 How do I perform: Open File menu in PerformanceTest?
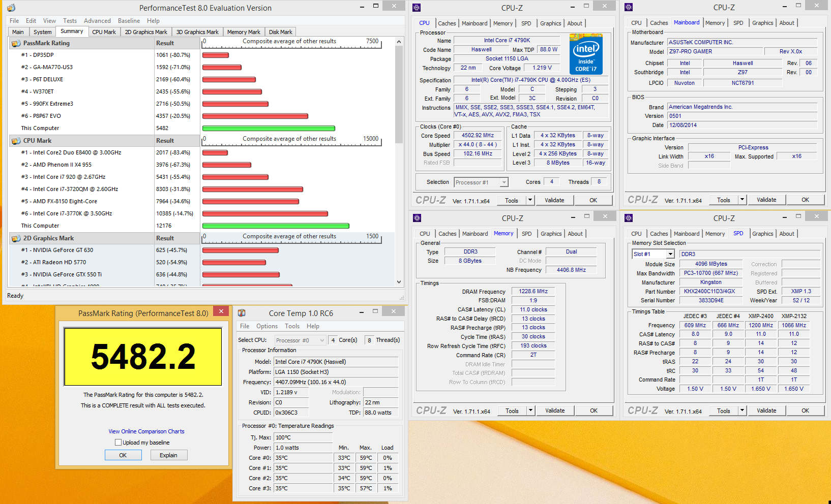[x=14, y=21]
